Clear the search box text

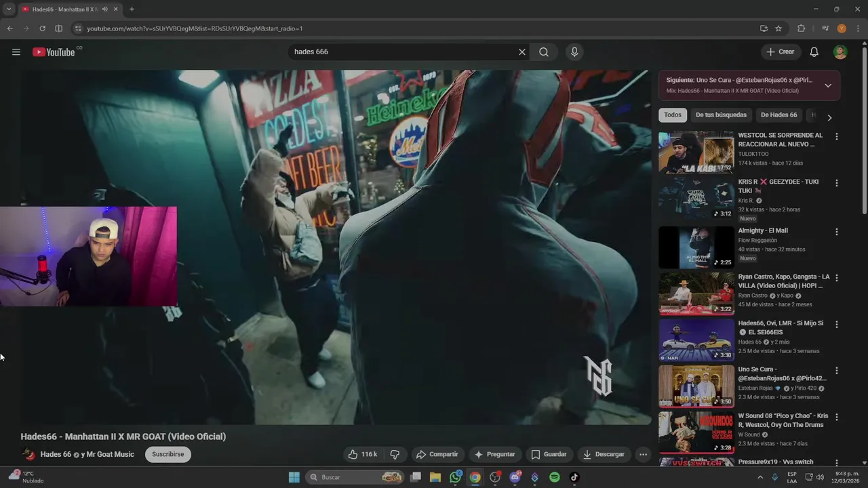(x=522, y=52)
